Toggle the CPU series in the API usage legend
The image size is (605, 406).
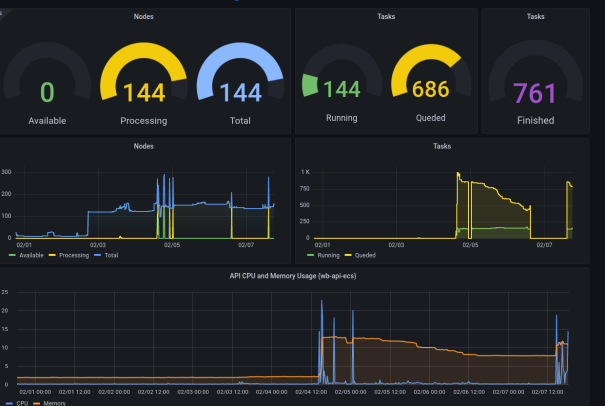pyautogui.click(x=22, y=403)
